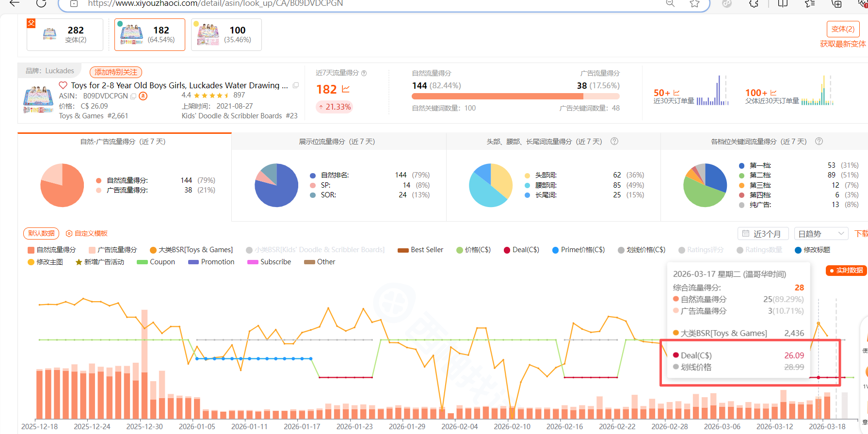Click help icon beside 近7天流量得分
Image resolution: width=868 pixels, height=434 pixels.
[364, 73]
